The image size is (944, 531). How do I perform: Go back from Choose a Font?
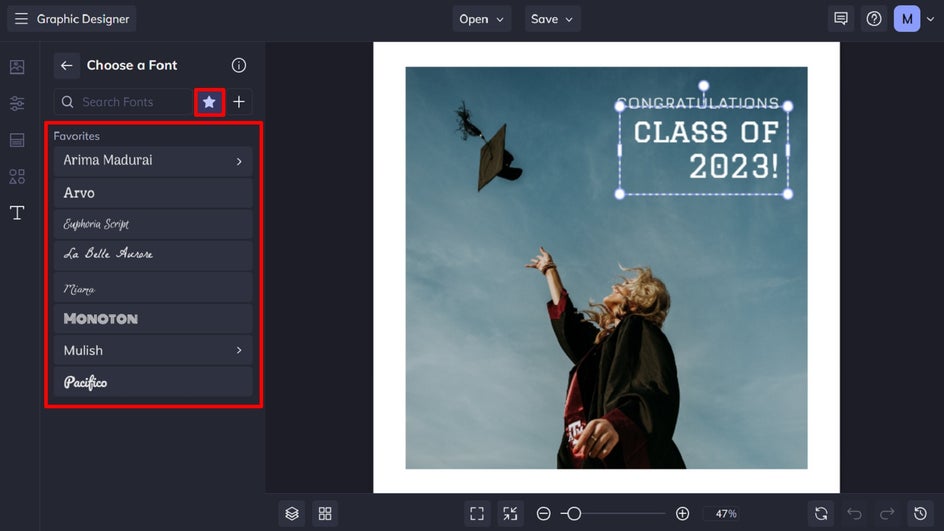(66, 66)
